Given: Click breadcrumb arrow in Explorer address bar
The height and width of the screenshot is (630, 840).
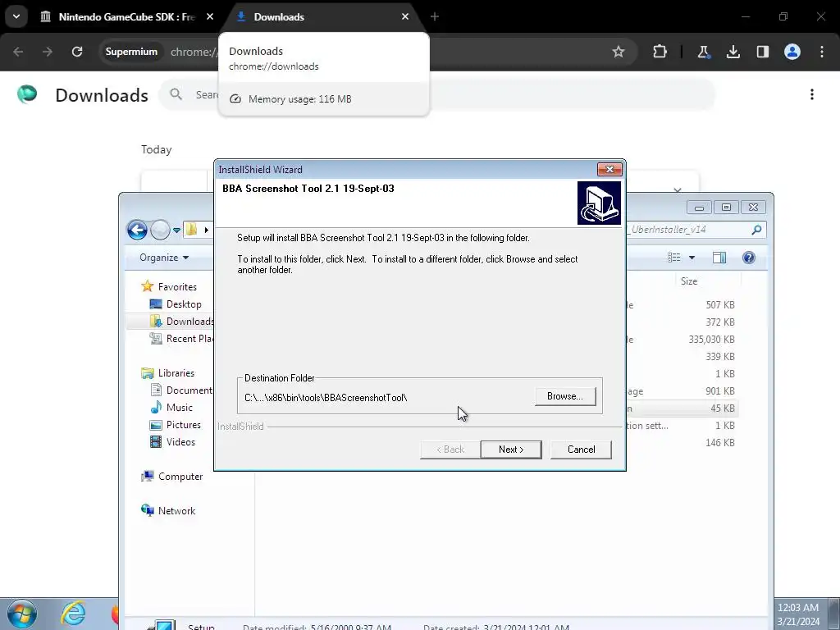Looking at the screenshot, I should tap(206, 231).
